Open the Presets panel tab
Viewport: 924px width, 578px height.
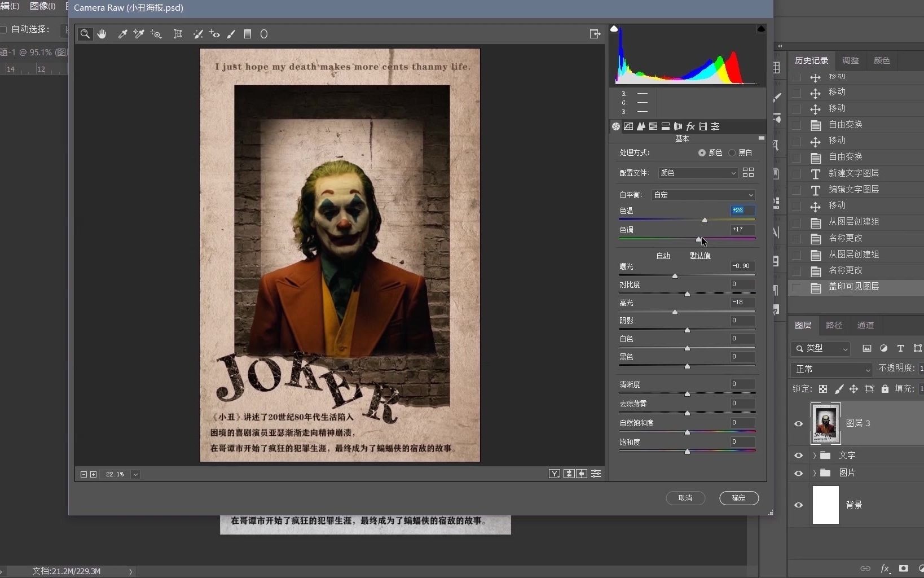point(715,126)
